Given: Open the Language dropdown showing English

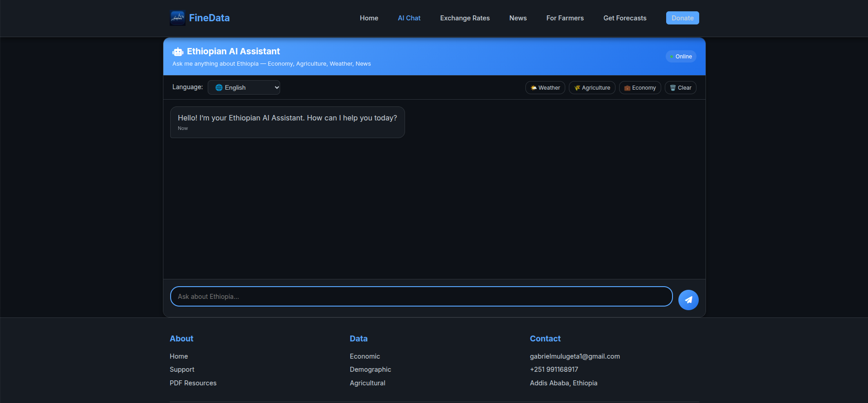Looking at the screenshot, I should point(244,87).
